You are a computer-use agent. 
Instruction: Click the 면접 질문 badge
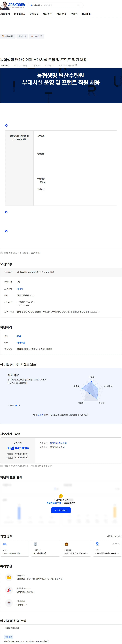(9, 637)
